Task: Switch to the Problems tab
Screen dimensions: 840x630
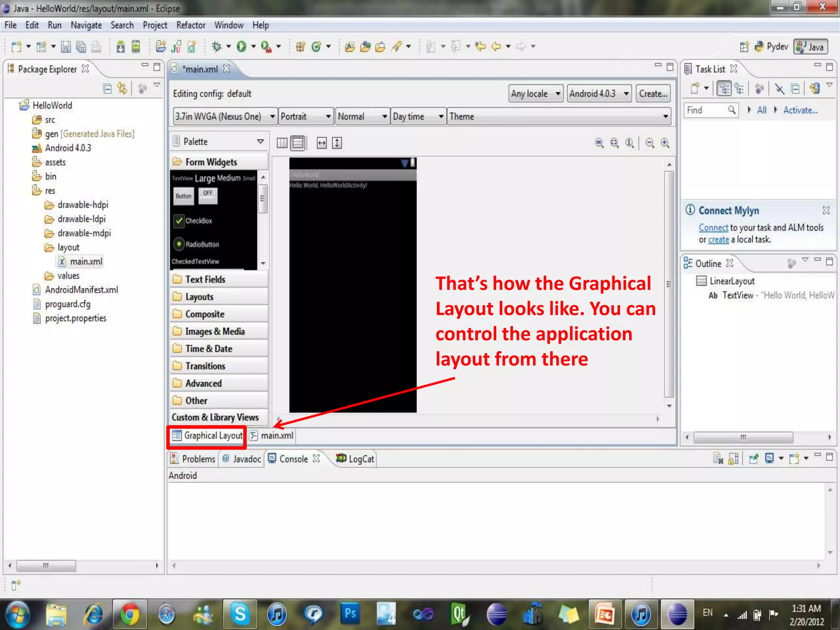Action: click(x=193, y=459)
